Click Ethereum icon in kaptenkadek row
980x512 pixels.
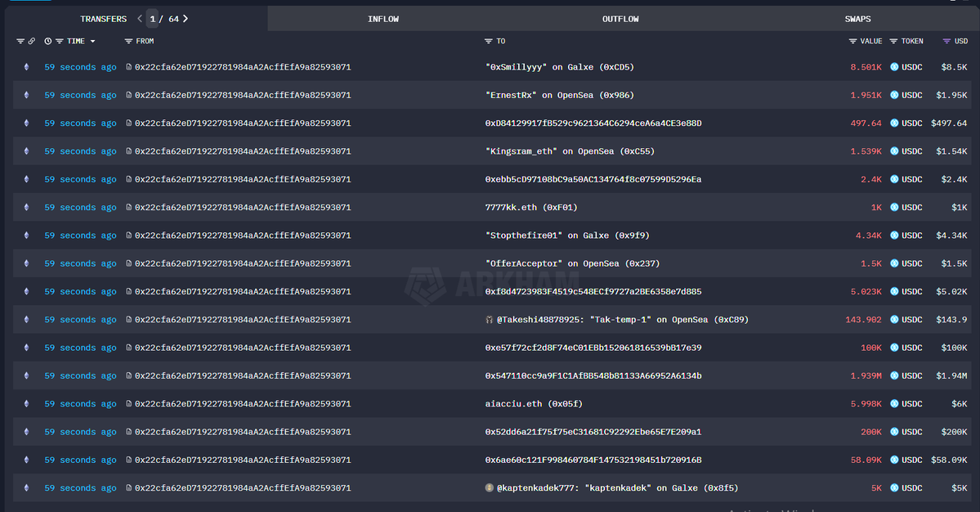[26, 488]
